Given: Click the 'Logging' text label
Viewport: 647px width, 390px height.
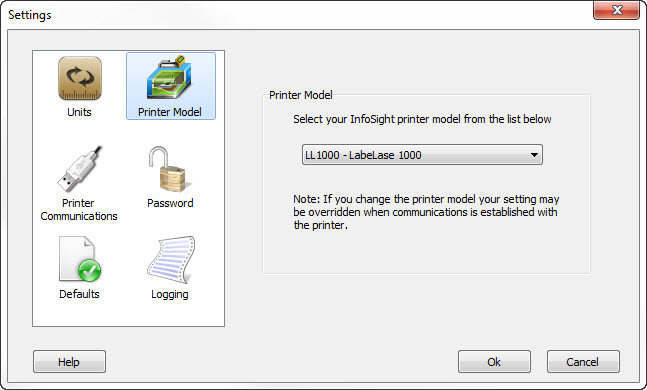Looking at the screenshot, I should (x=170, y=295).
